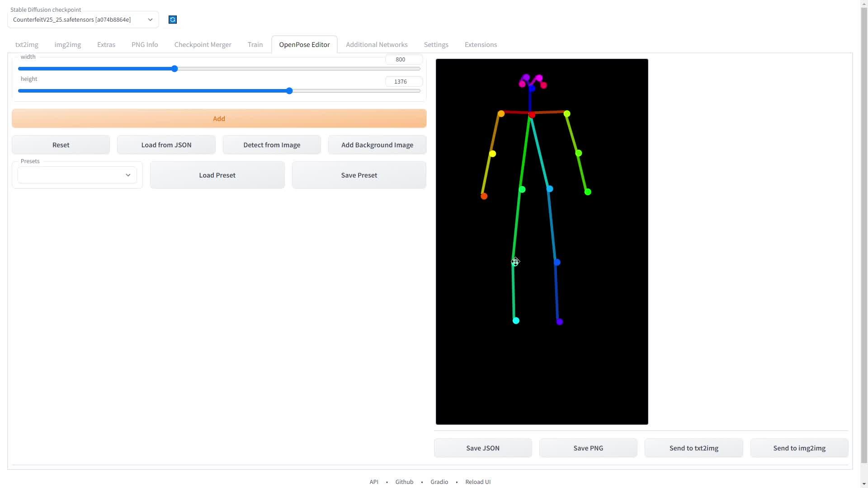
Task: Select the green elbow keypoint on the right arm
Action: (579, 153)
